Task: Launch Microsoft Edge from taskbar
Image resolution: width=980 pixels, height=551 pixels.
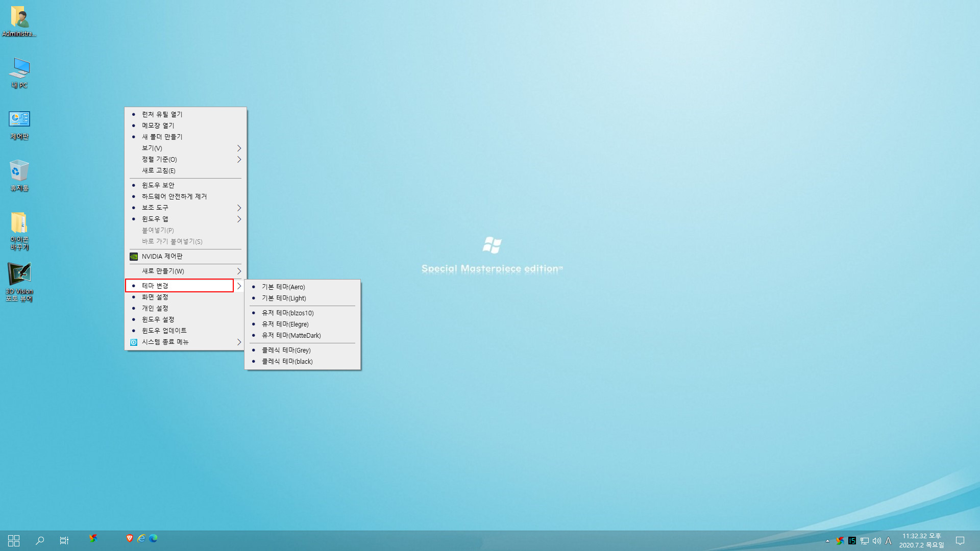Action: click(153, 538)
